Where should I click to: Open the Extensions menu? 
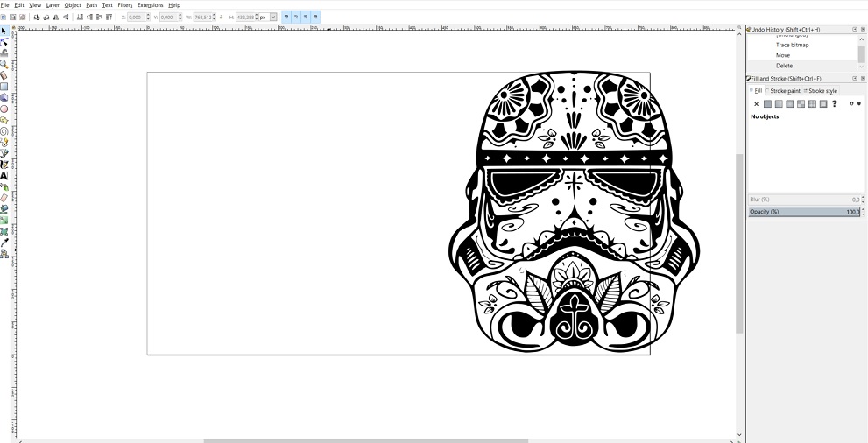(x=151, y=5)
